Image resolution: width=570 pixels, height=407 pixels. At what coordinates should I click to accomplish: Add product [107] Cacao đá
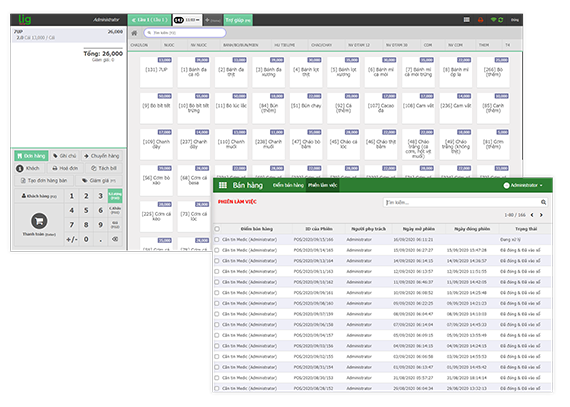click(381, 108)
